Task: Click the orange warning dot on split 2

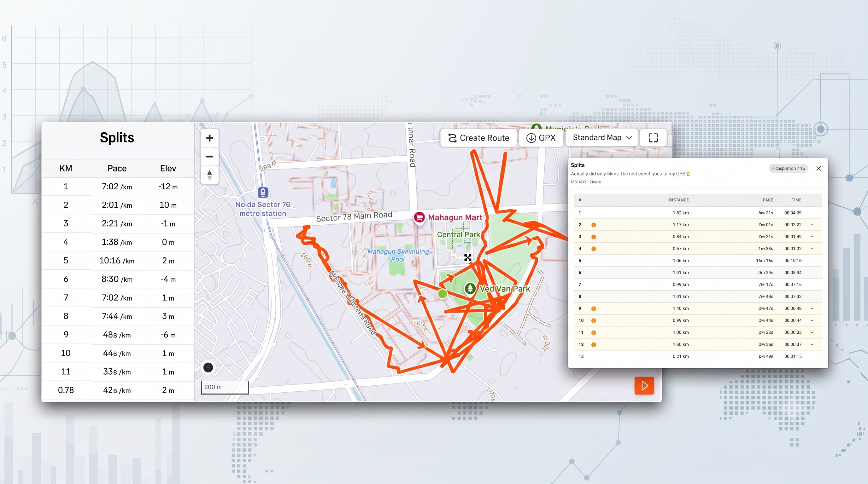Action: 594,225
